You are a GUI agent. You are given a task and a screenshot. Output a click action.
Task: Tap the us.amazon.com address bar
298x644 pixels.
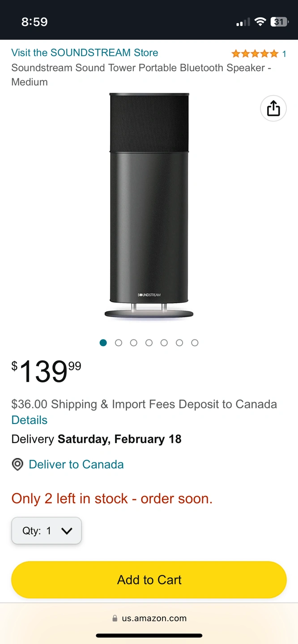click(x=154, y=619)
